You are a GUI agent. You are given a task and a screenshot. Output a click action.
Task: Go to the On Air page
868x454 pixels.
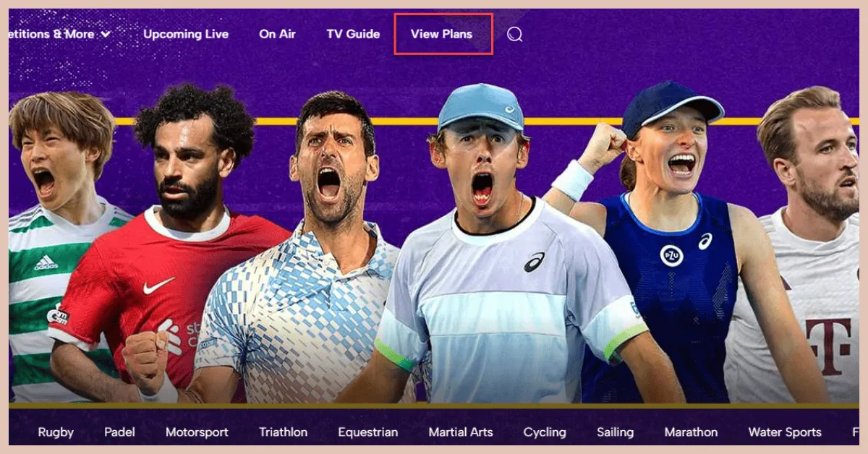click(278, 34)
